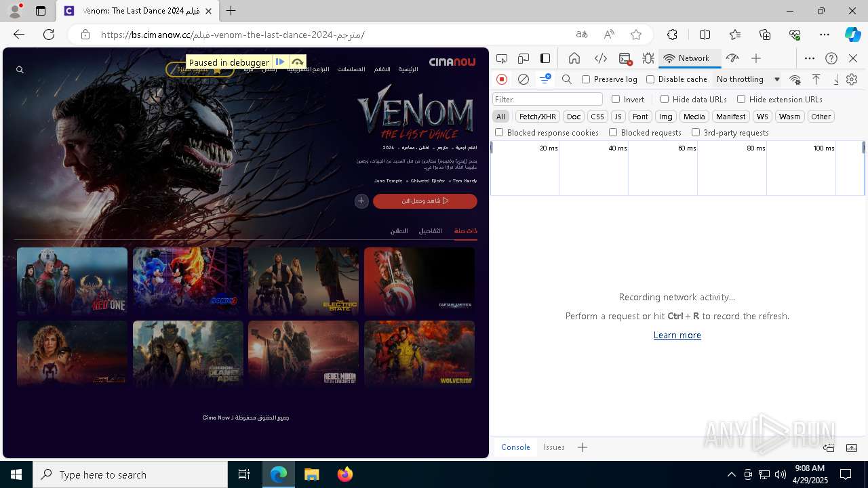Check Blocked requests

point(613,132)
